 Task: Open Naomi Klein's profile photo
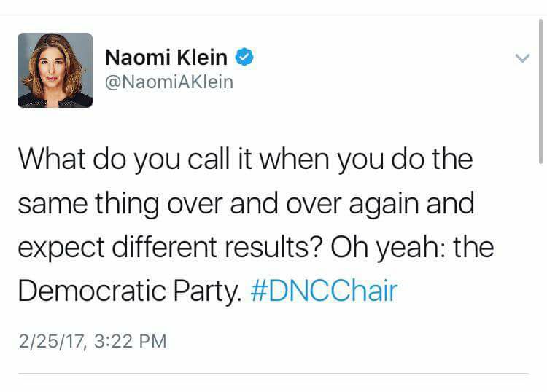55,71
